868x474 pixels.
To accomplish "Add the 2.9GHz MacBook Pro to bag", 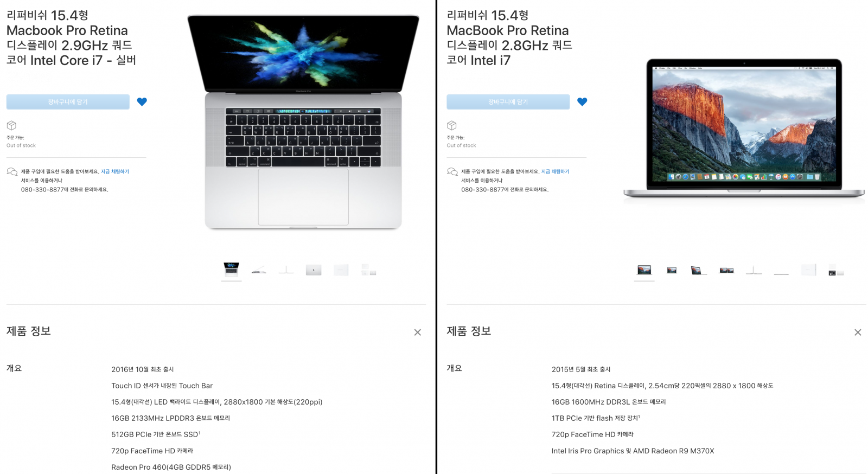I will tap(68, 102).
